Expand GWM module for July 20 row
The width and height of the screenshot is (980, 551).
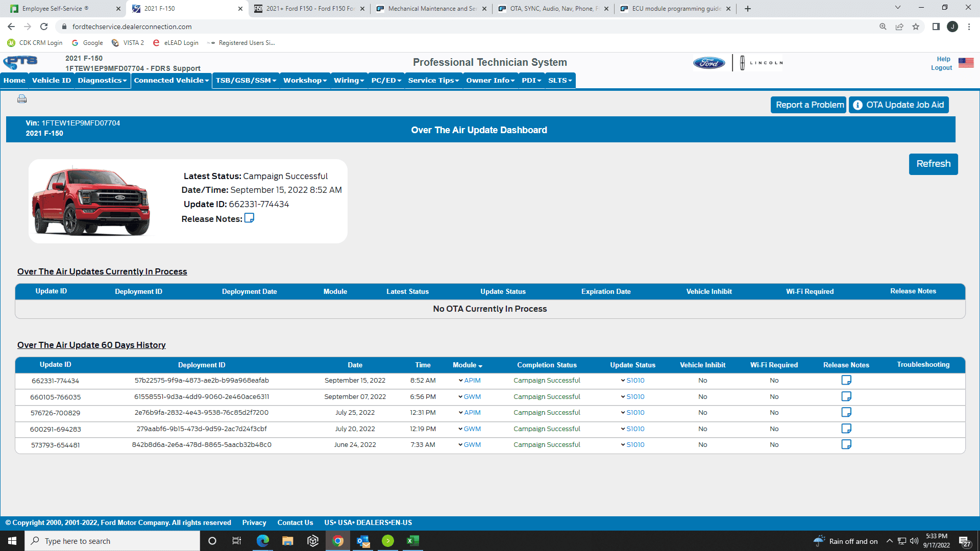[470, 429]
